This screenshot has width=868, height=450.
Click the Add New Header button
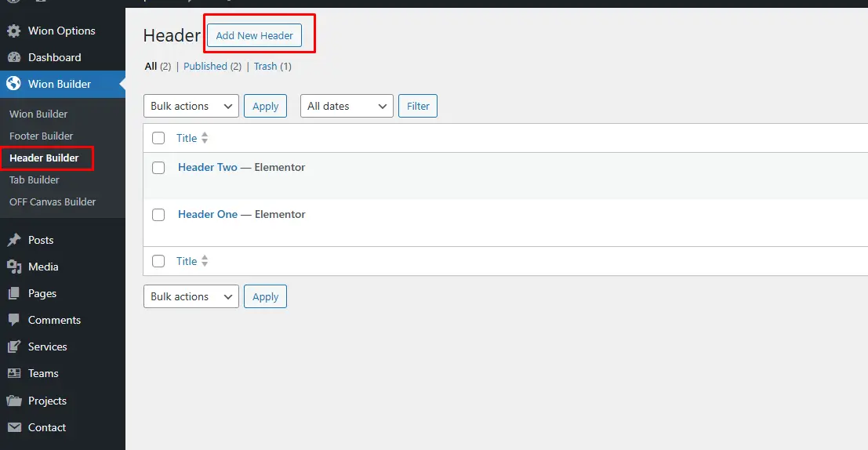pyautogui.click(x=254, y=35)
